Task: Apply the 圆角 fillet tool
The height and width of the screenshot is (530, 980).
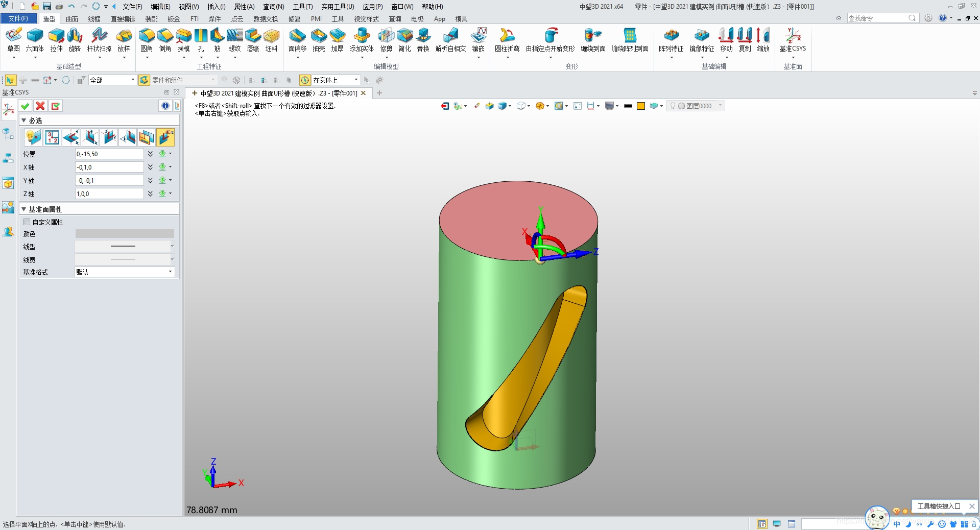Action: pyautogui.click(x=147, y=40)
